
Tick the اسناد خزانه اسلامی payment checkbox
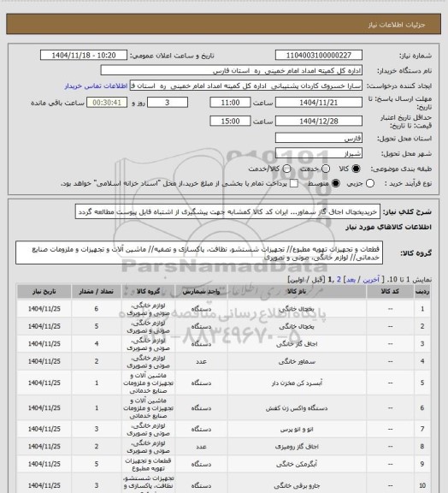(294, 183)
